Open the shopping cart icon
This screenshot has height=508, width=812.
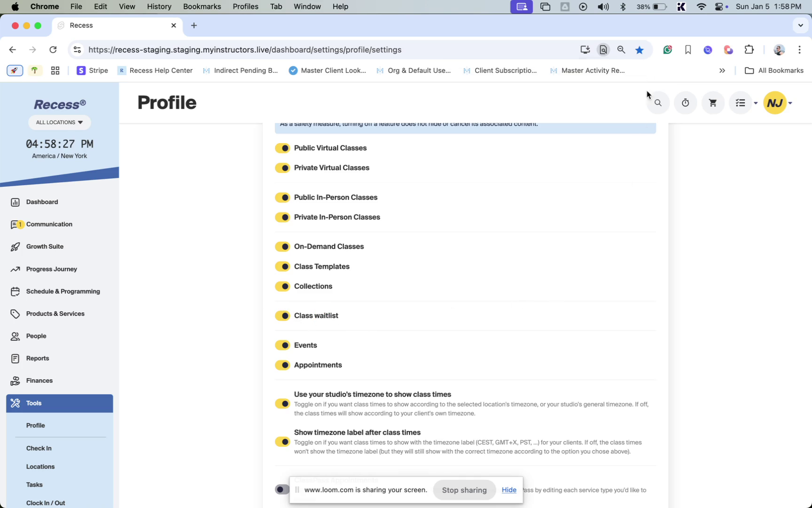click(x=713, y=103)
